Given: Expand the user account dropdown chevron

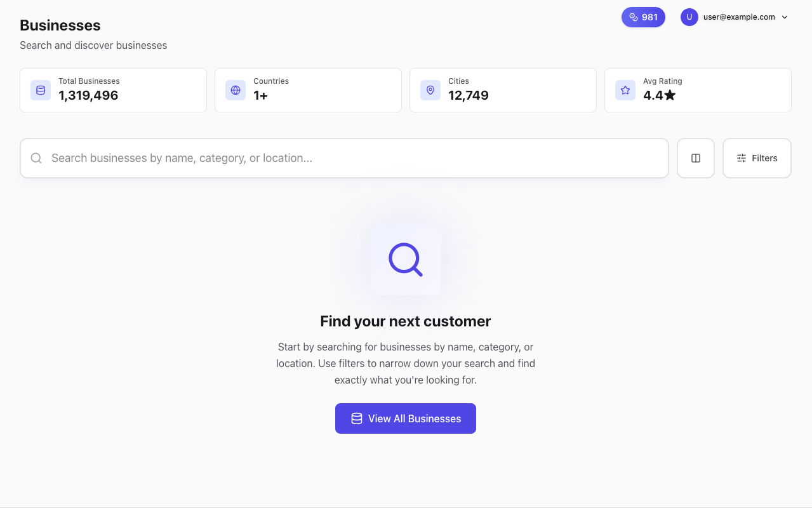Looking at the screenshot, I should click(x=785, y=17).
